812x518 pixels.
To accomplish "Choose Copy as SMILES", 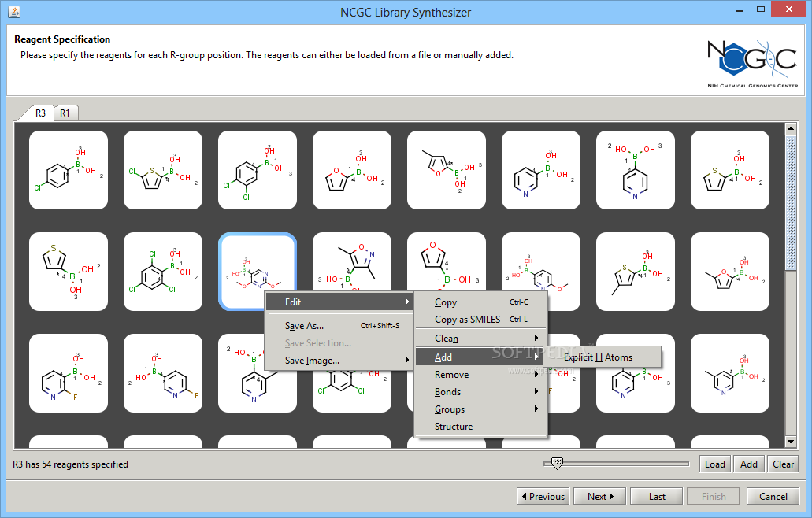I will pos(480,320).
